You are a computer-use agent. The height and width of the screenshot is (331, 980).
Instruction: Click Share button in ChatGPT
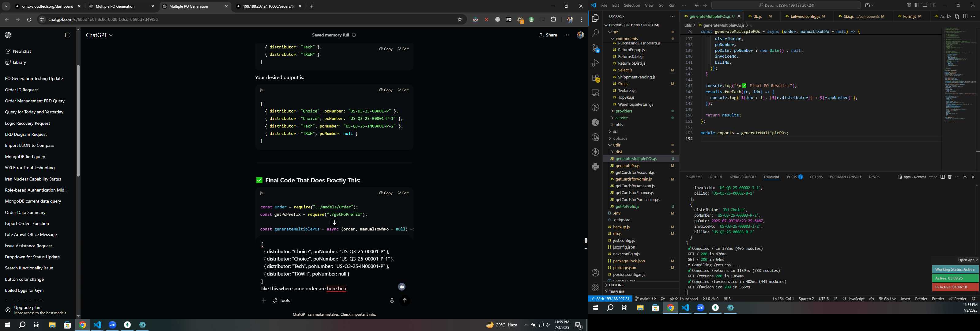pyautogui.click(x=548, y=35)
